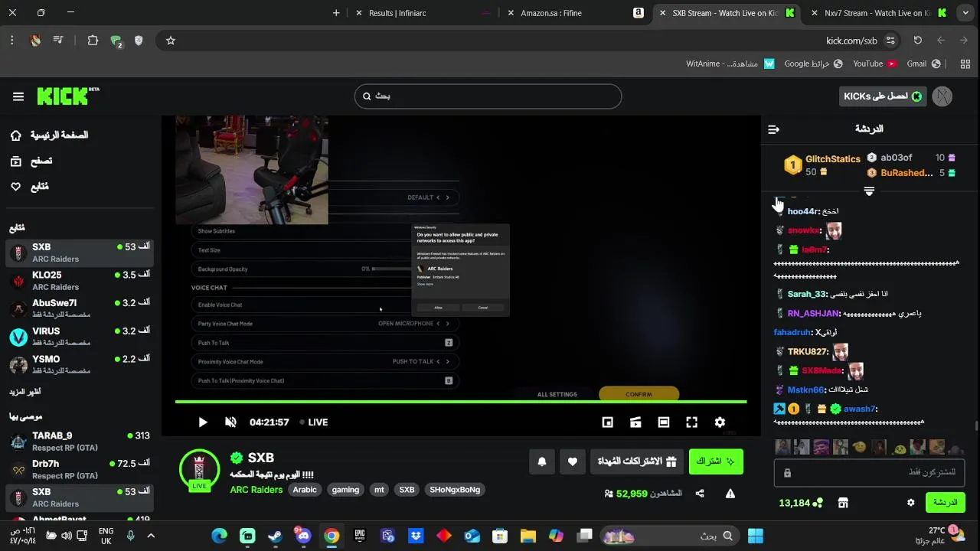
Task: Open WitAnime bookmark
Action: point(730,64)
